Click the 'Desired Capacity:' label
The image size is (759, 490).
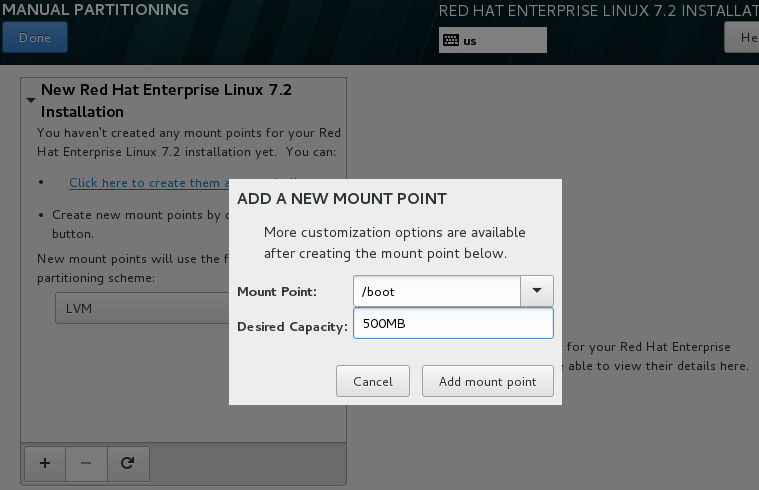click(292, 327)
